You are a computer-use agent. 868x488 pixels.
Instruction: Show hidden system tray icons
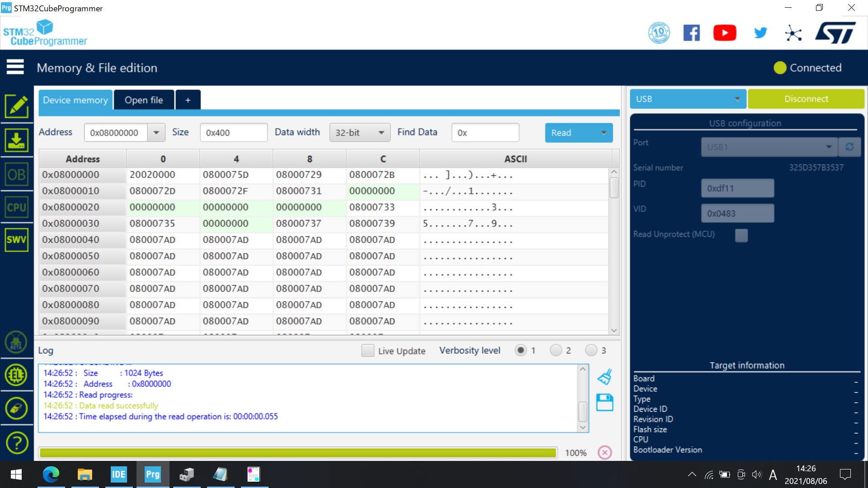point(692,474)
